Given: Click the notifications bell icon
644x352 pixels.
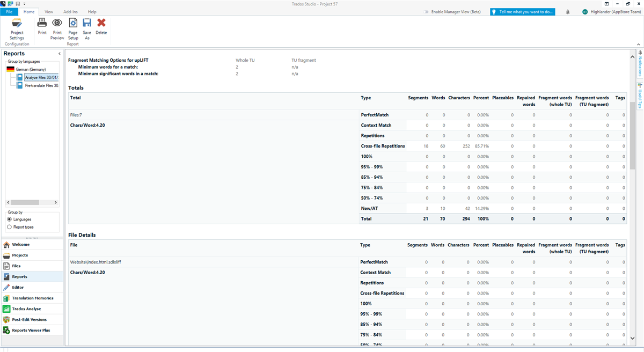Looking at the screenshot, I should point(568,12).
